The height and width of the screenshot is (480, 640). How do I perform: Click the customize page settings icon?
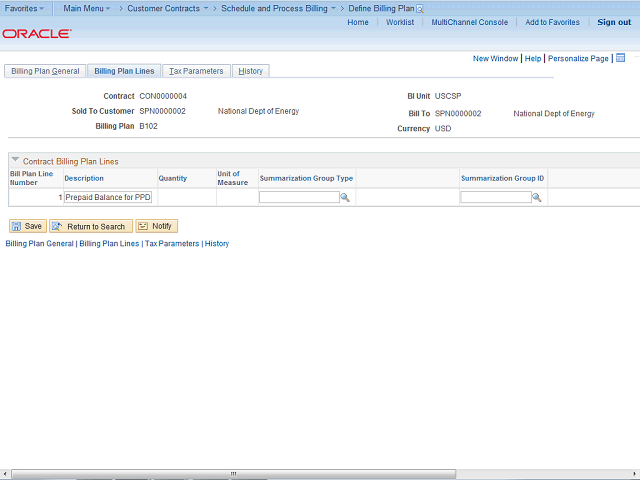(620, 58)
